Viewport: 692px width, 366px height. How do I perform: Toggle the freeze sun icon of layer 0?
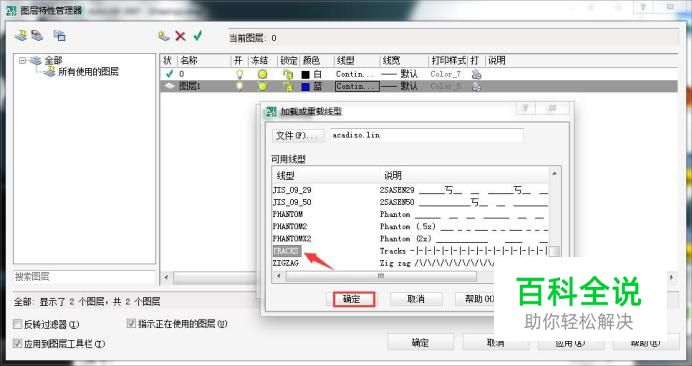(x=263, y=74)
